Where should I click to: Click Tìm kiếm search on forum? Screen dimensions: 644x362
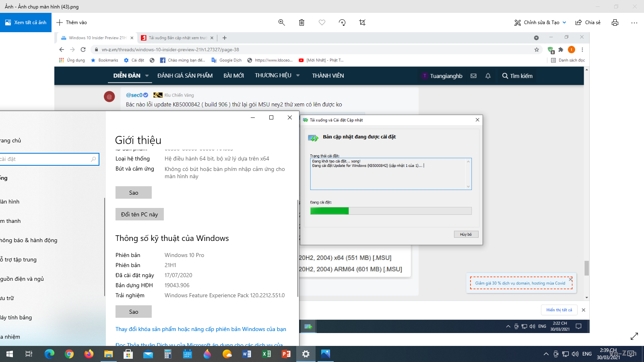tap(517, 76)
